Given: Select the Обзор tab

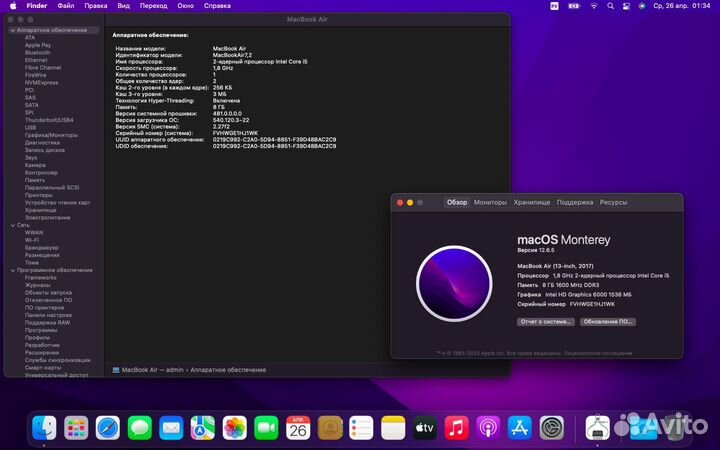Looking at the screenshot, I should 457,202.
